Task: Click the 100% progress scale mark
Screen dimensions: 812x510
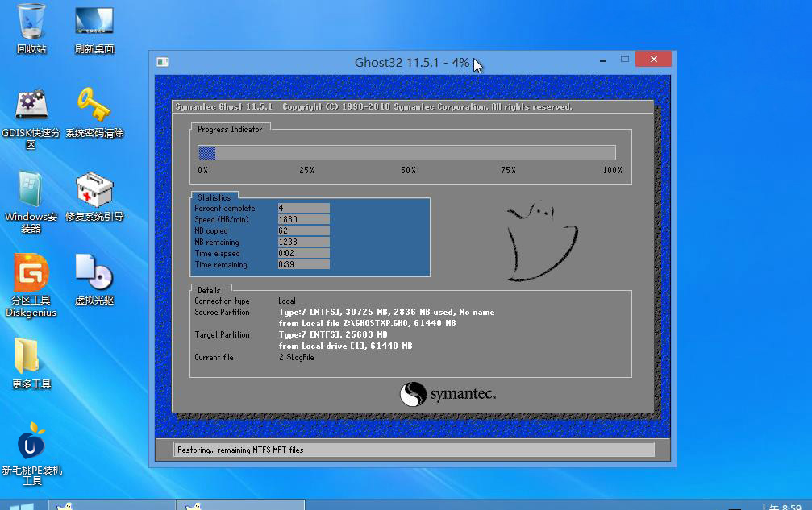Action: tap(613, 170)
